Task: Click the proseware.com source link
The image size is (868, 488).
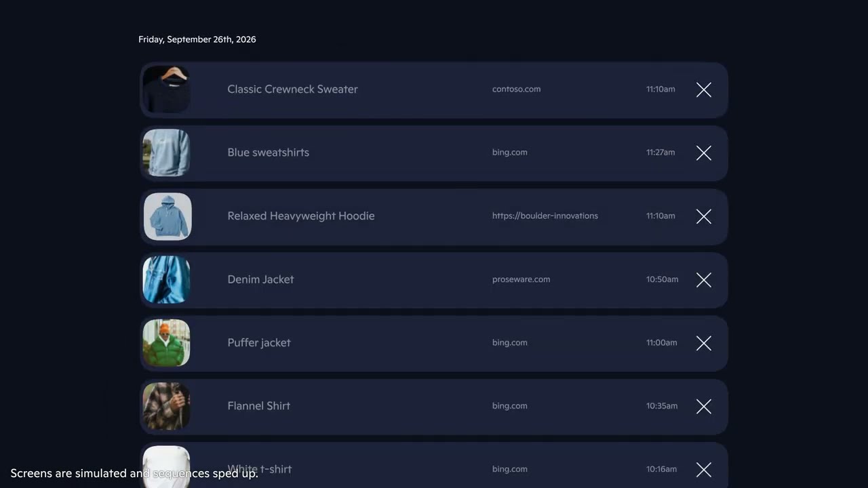Action: click(x=521, y=279)
